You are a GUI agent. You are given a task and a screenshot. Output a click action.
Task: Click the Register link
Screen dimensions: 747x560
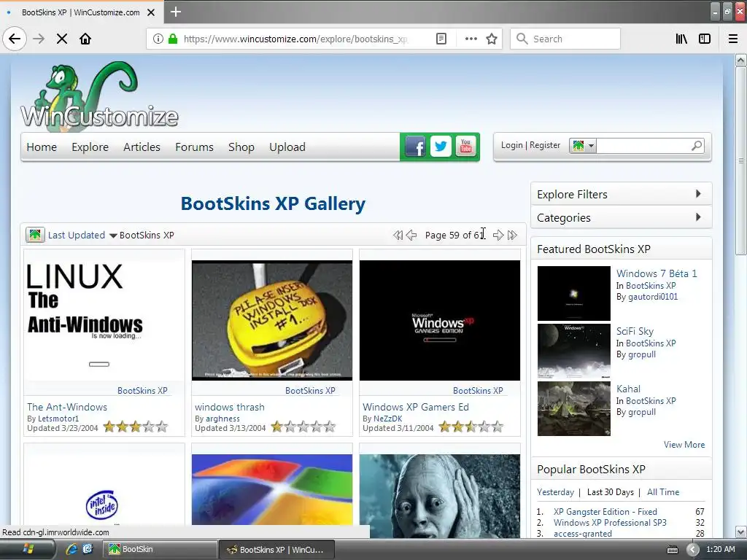(x=544, y=145)
